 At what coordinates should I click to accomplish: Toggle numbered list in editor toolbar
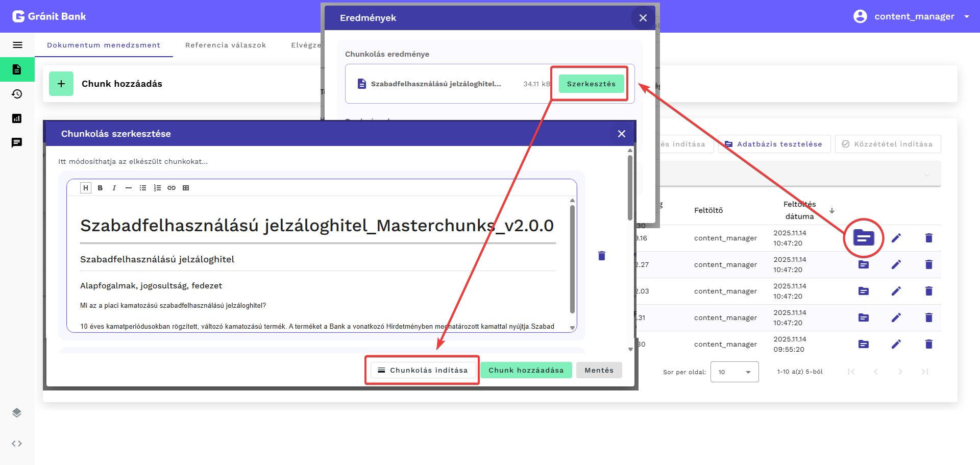[157, 188]
